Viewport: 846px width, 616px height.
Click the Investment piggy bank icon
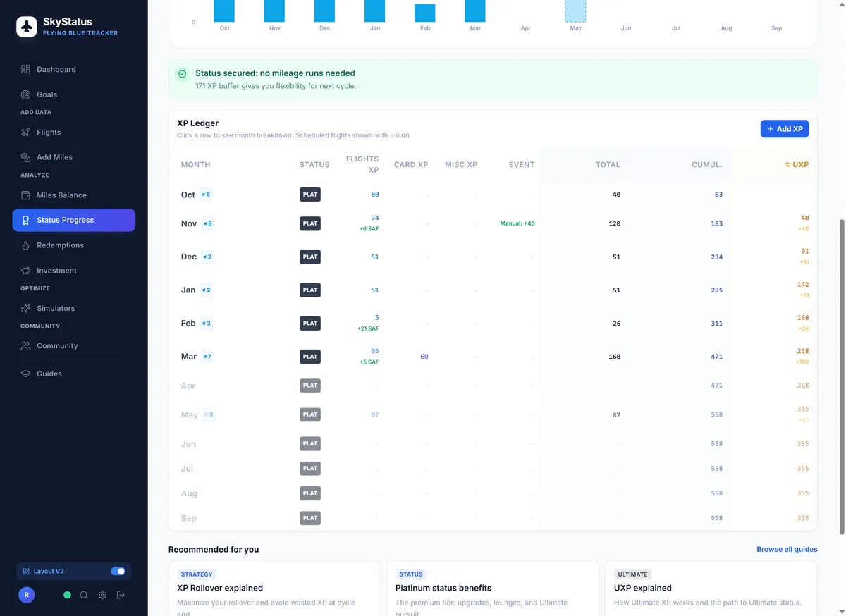pos(25,271)
